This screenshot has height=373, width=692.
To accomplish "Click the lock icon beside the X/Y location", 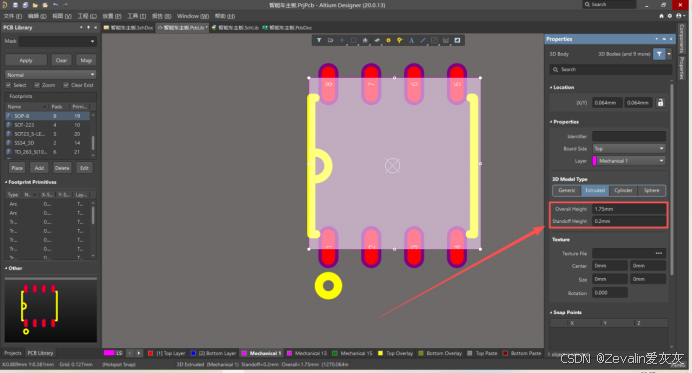I will [660, 102].
